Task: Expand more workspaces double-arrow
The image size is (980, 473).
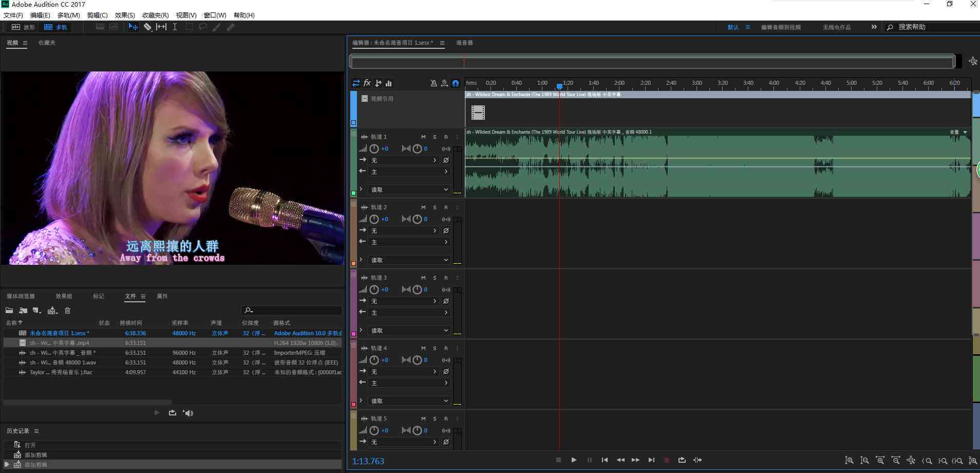Action: point(874,27)
